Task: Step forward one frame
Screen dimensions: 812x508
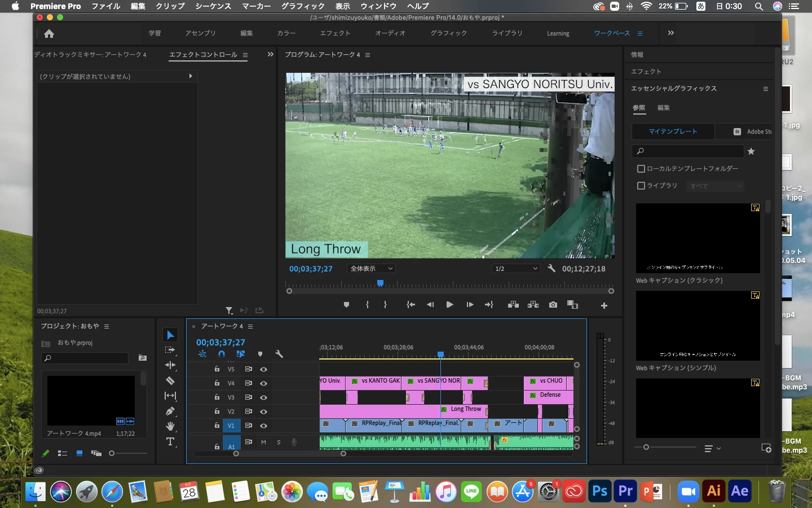Action: coord(470,305)
